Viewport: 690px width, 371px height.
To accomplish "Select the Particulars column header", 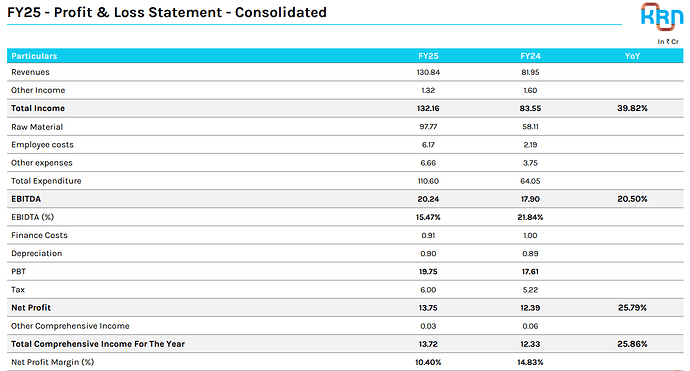I will [x=34, y=56].
